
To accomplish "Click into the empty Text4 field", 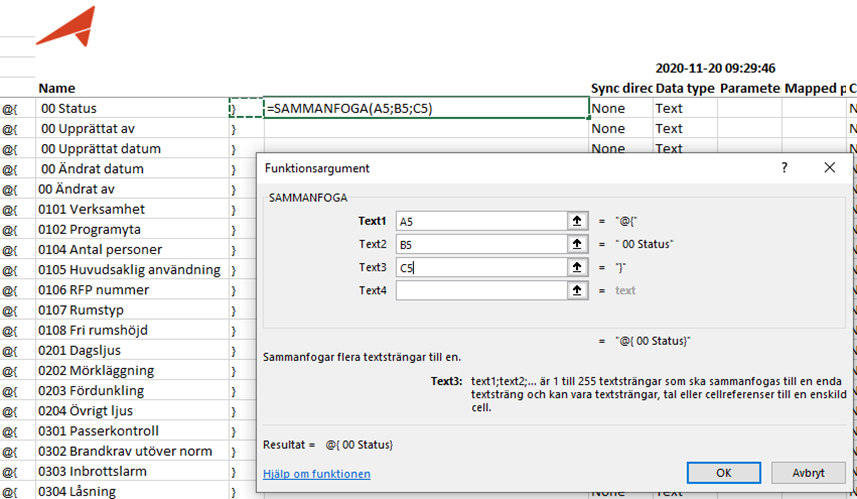I will (x=482, y=290).
